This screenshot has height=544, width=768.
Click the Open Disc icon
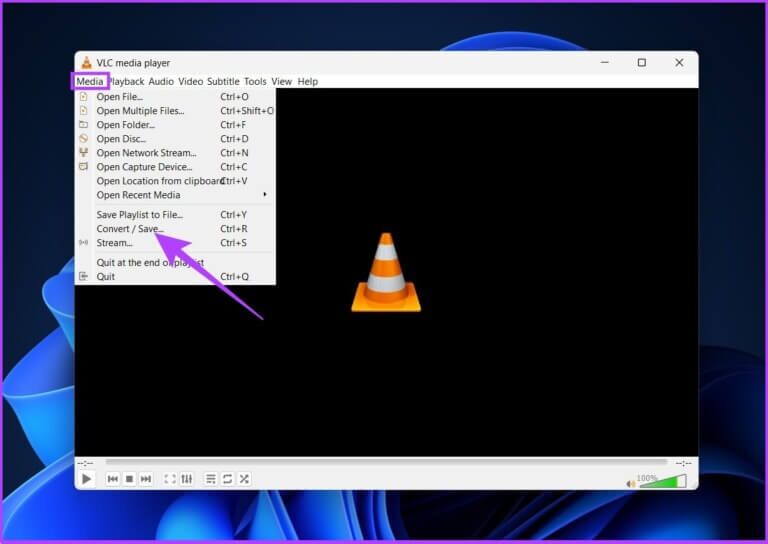coord(84,139)
